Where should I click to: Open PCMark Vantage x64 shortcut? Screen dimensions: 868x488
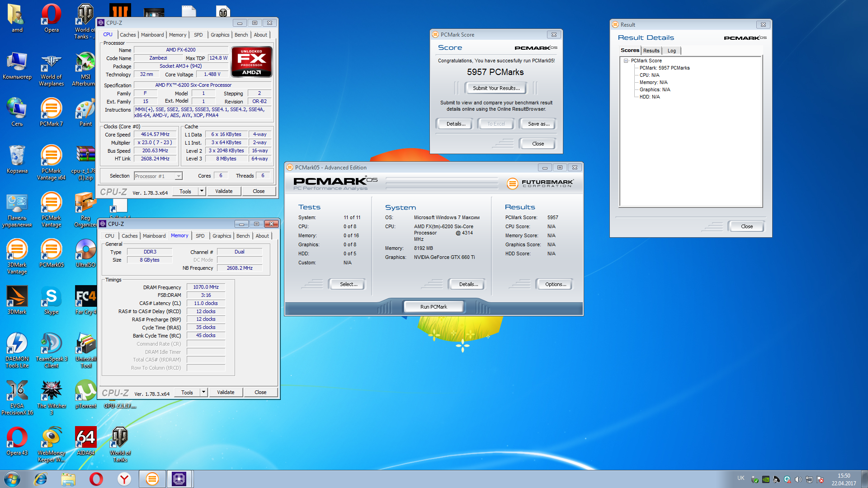click(x=52, y=163)
